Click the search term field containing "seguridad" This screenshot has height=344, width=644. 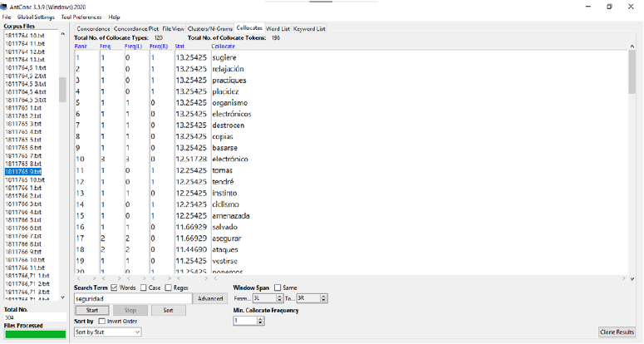tap(133, 298)
